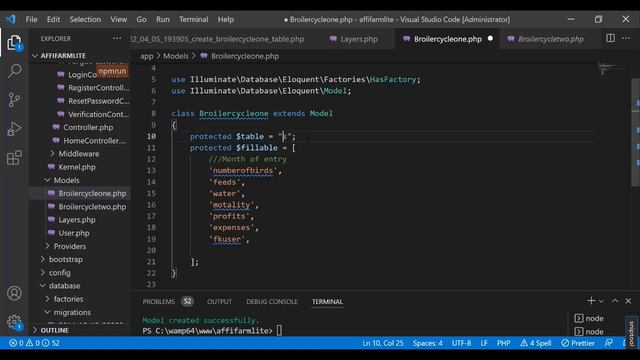Open the Search view icon
Screen dimensions: 640x360
[x=14, y=71]
